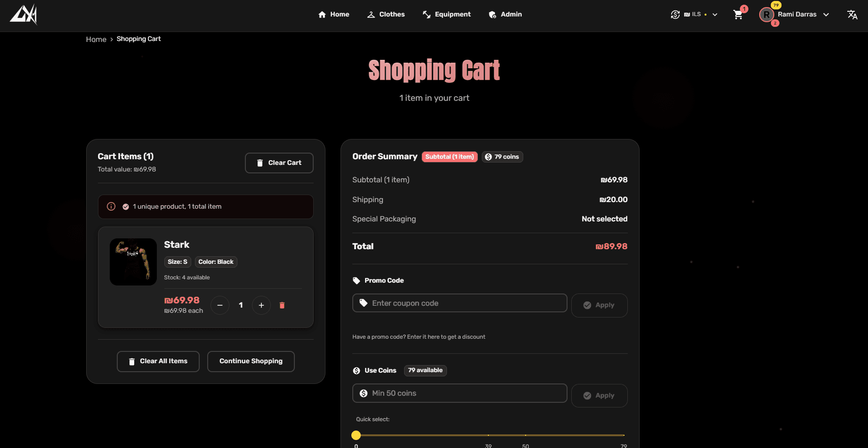Click the Subtotal (1 item) pill badge

click(x=449, y=156)
